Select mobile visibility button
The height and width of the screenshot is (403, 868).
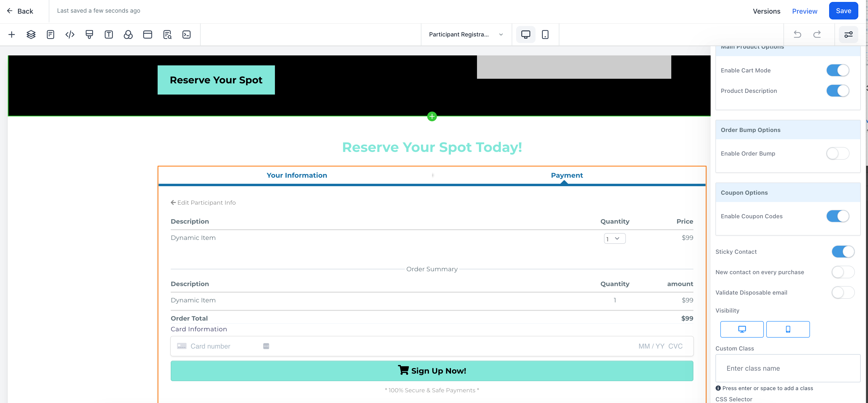tap(788, 329)
